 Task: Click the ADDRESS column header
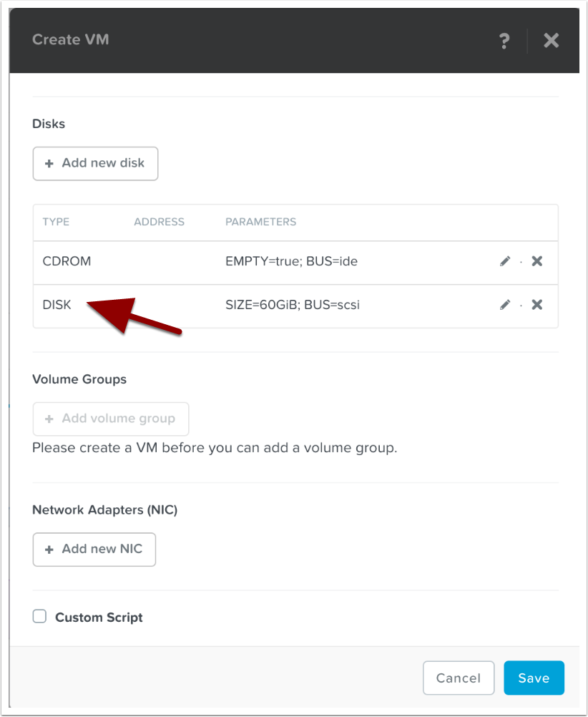[x=159, y=222]
